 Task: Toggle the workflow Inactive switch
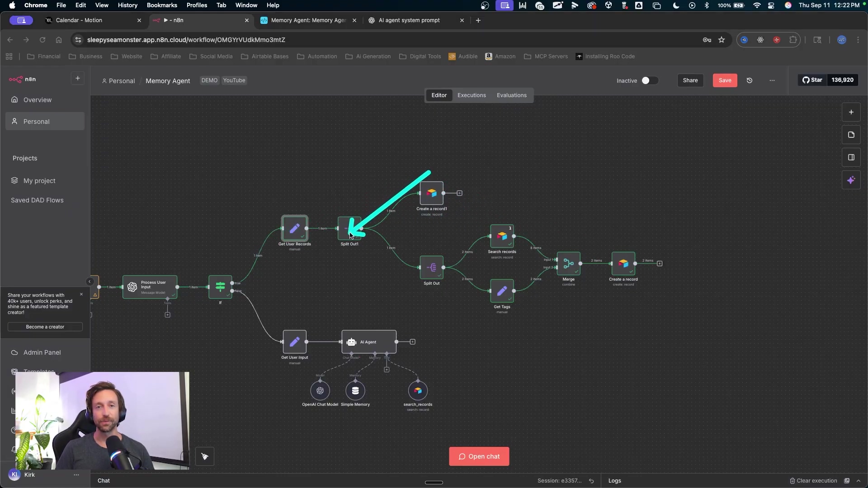tap(649, 80)
